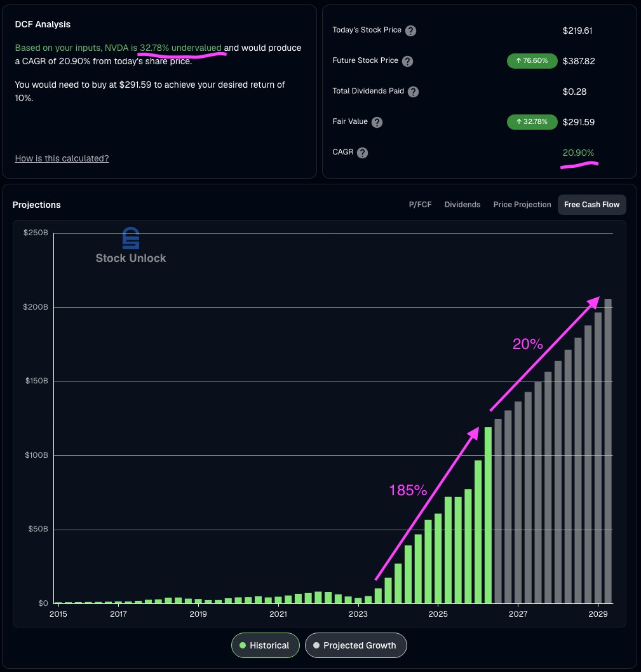The image size is (641, 672).
Task: Click the $100B axis label
Action: 36,455
